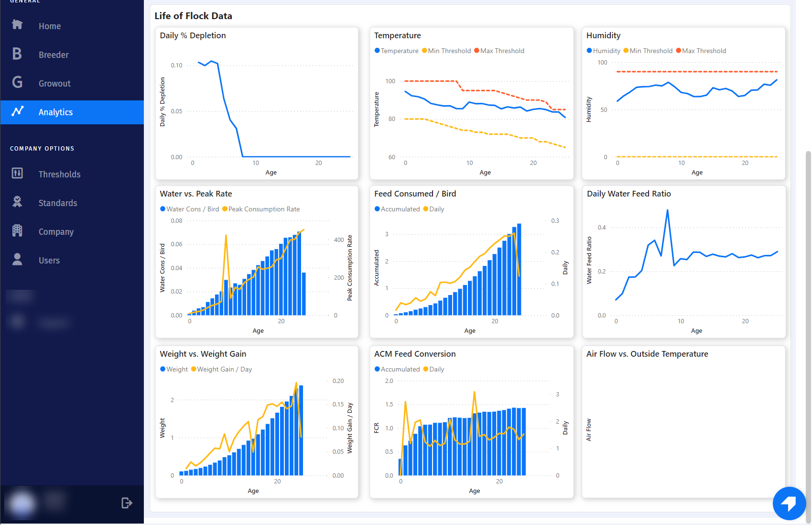Click the Feed Consumed / Bird title
Image resolution: width=812 pixels, height=525 pixels.
(x=415, y=194)
